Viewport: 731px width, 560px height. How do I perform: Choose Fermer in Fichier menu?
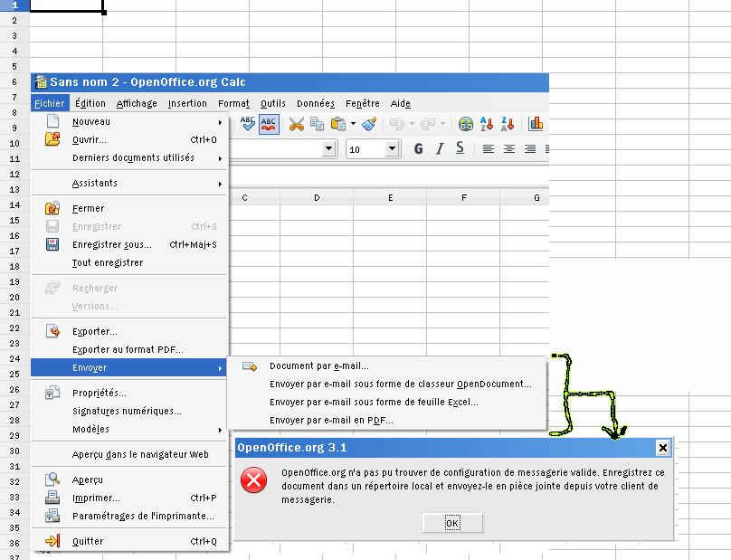pyautogui.click(x=129, y=208)
